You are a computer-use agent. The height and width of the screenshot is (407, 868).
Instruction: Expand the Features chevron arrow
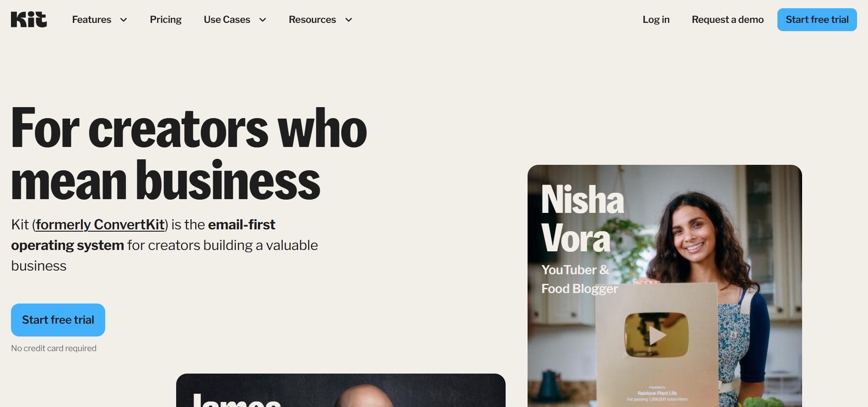click(124, 20)
